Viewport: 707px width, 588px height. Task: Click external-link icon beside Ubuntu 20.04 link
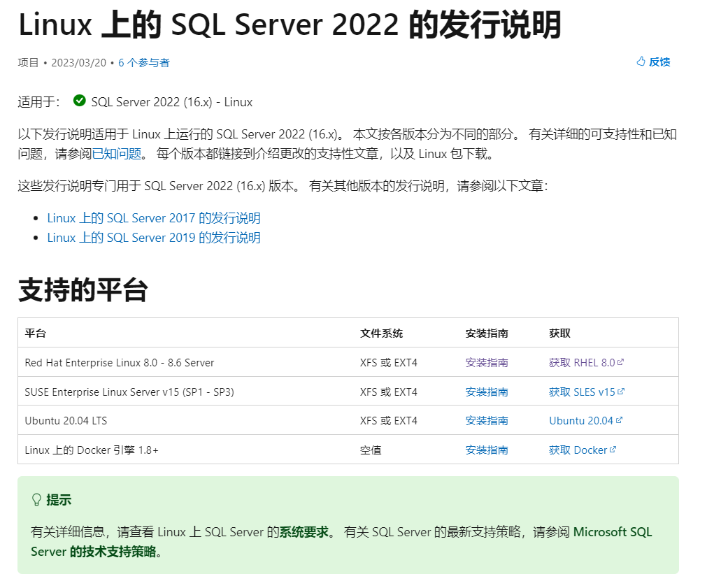[619, 420]
